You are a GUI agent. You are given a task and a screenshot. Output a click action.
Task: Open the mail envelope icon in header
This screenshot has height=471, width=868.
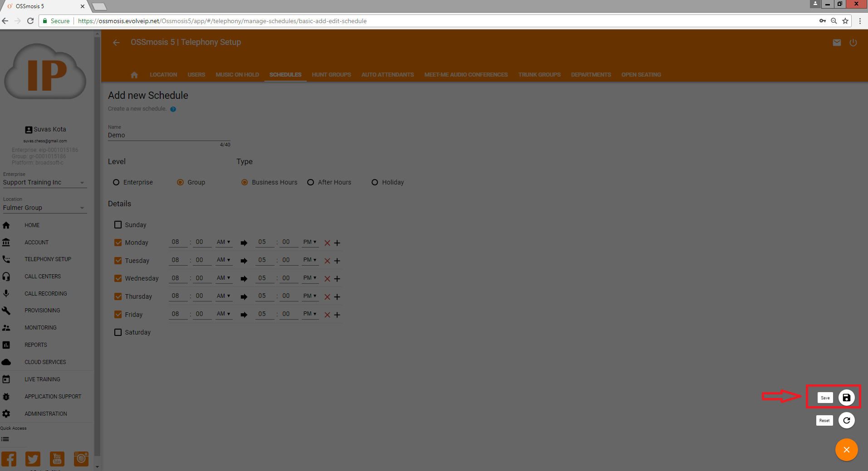tap(837, 43)
